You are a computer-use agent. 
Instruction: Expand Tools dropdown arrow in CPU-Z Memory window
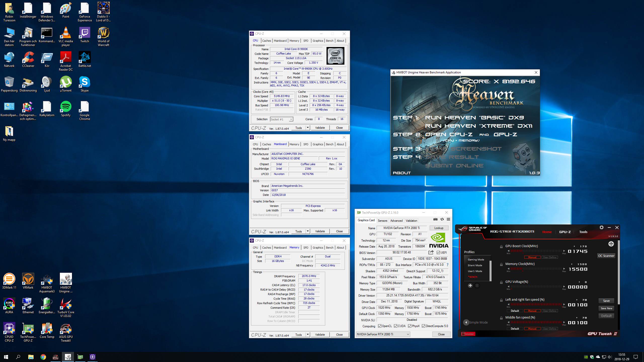(307, 335)
